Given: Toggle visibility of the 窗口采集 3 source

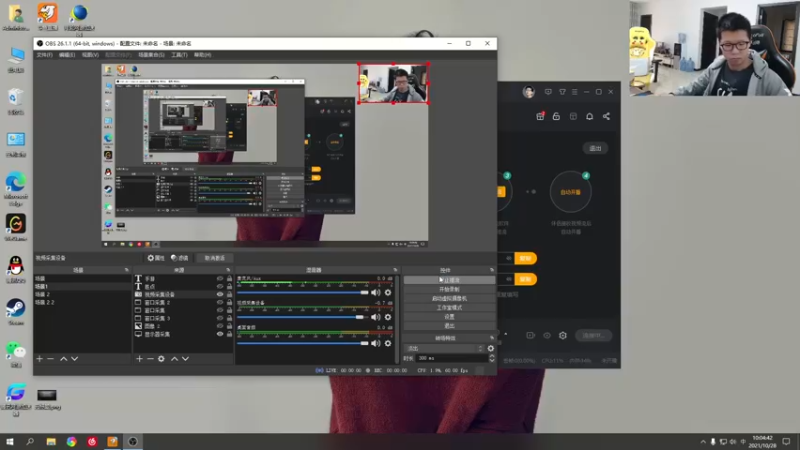Looking at the screenshot, I should 220,318.
